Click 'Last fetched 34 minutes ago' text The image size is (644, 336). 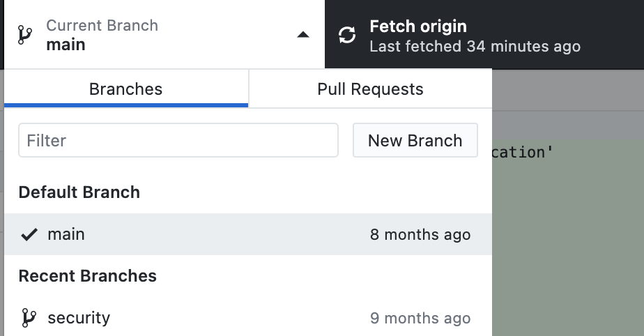tap(475, 47)
